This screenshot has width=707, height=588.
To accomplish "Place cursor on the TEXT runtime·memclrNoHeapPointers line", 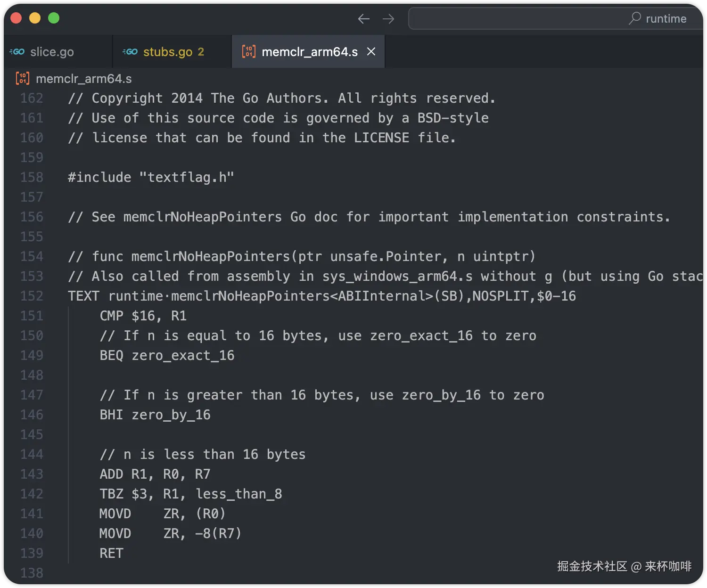I will point(321,296).
